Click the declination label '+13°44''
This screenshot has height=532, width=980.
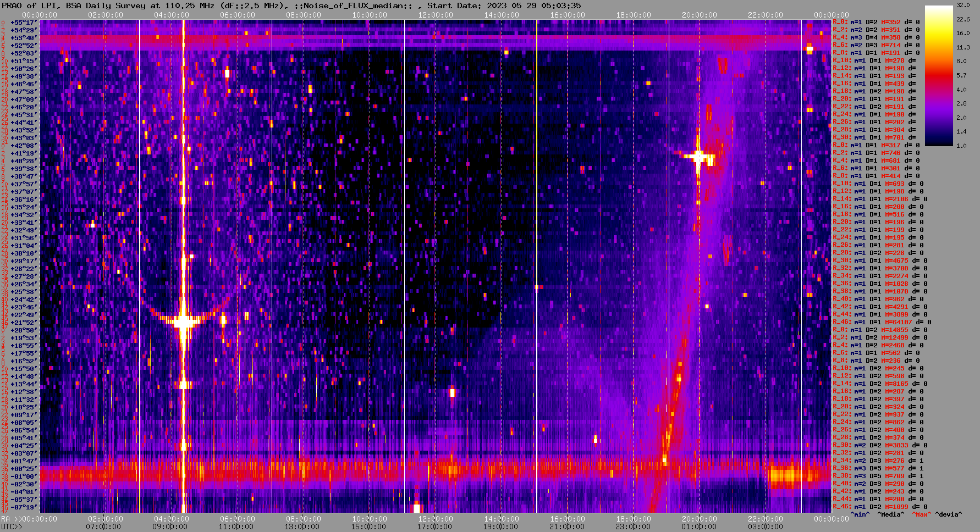pos(24,384)
